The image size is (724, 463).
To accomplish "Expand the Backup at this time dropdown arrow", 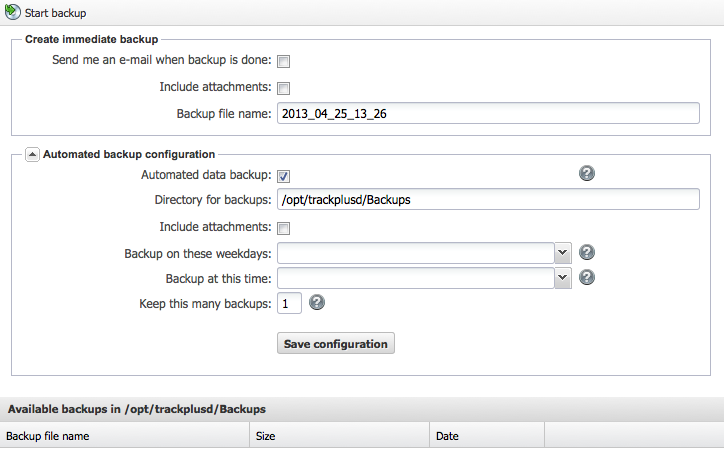I will (x=563, y=277).
